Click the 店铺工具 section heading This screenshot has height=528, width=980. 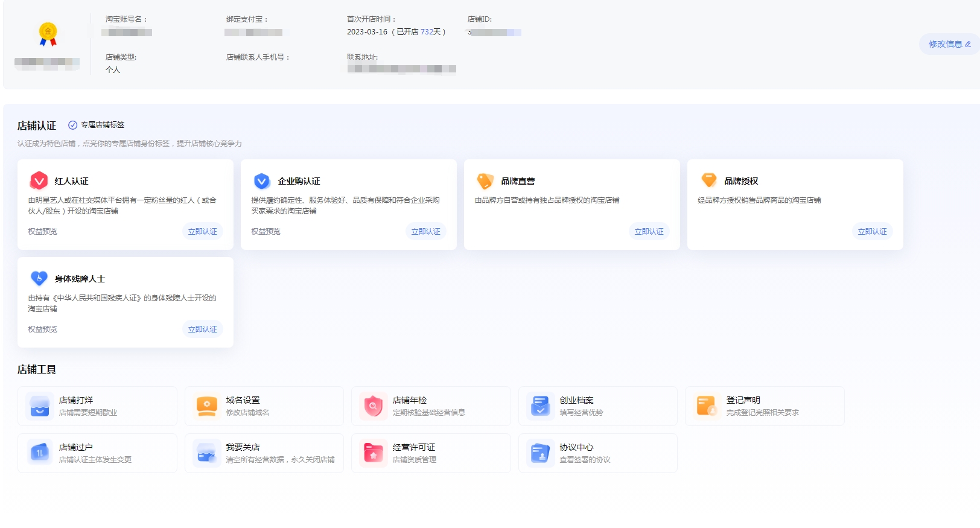click(37, 369)
